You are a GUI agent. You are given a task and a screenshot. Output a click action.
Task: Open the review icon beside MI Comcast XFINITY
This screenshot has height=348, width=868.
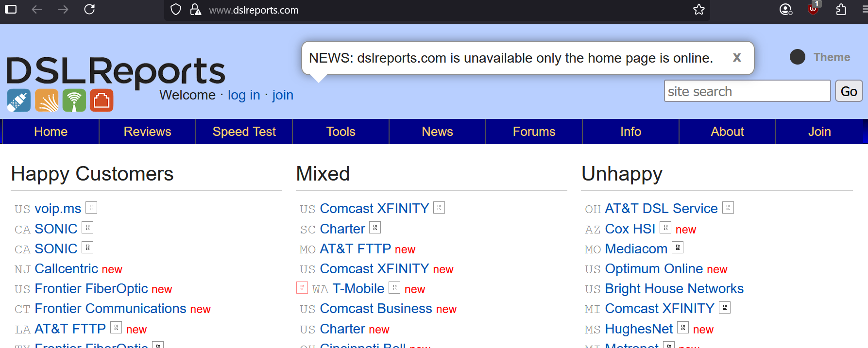pos(725,308)
